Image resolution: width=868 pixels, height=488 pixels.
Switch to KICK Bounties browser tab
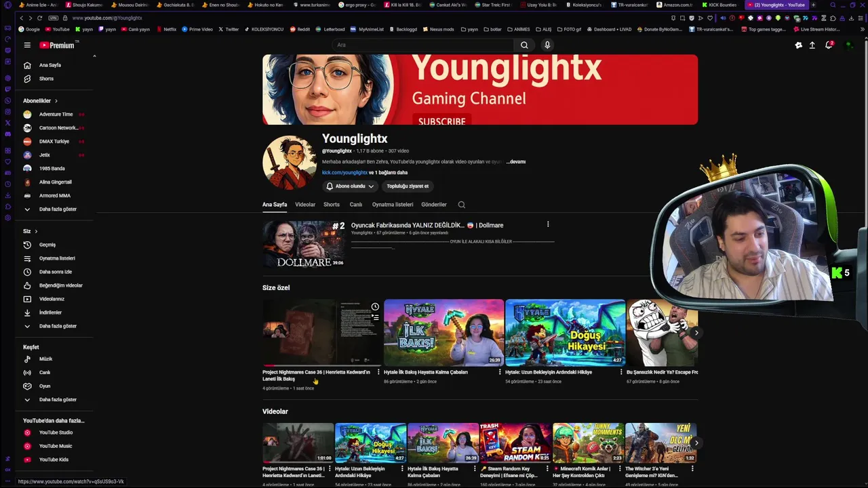point(720,5)
